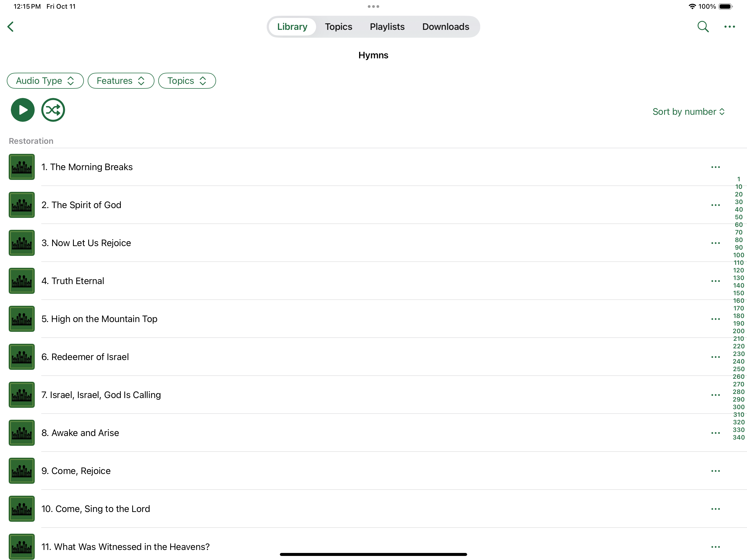Jump to hymn 50 in the index

(x=739, y=217)
